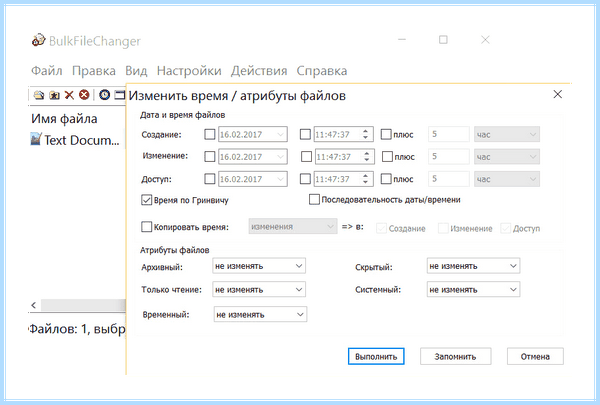Uncheck the Время по Гринвичу checkbox
The height and width of the screenshot is (405, 600).
(x=147, y=200)
